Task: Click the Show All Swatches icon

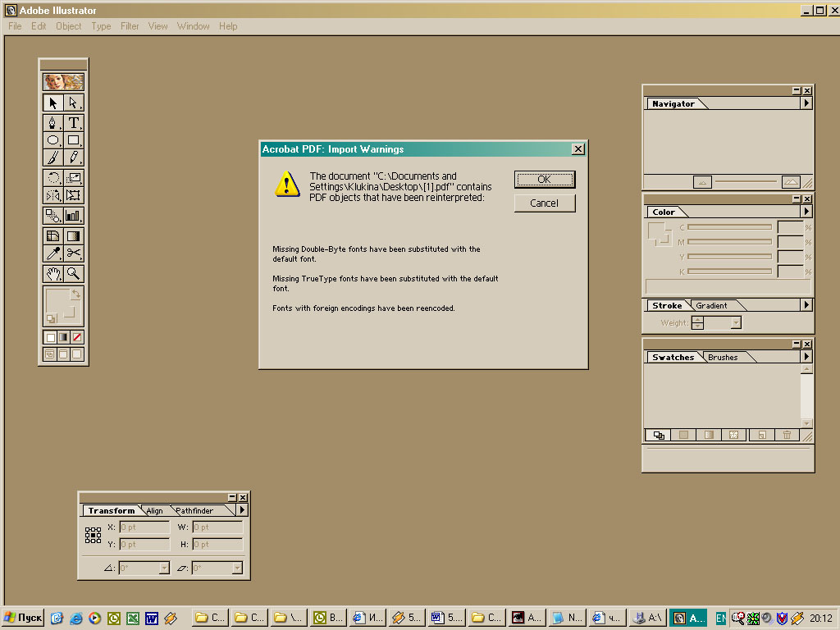Action: pos(659,435)
